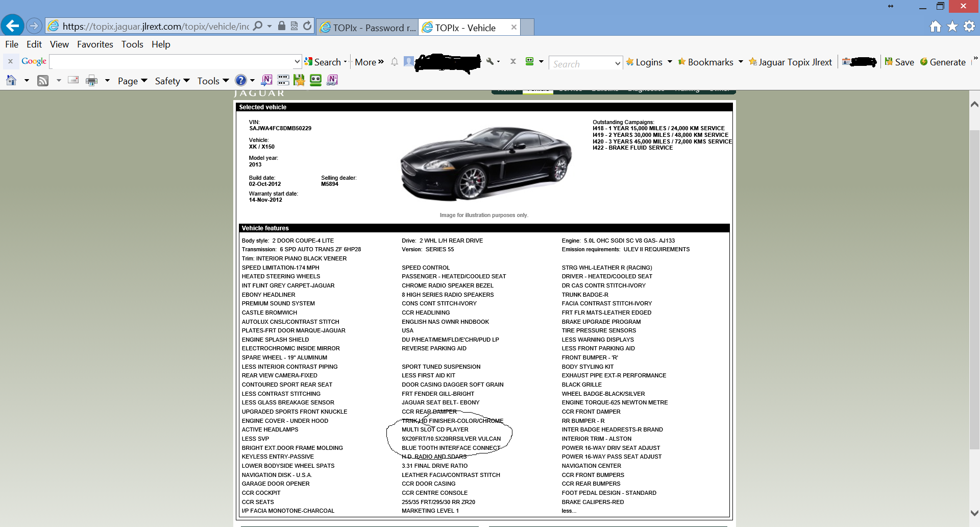The height and width of the screenshot is (527, 980).
Task: Open the Page dropdown in command bar
Action: (x=132, y=81)
